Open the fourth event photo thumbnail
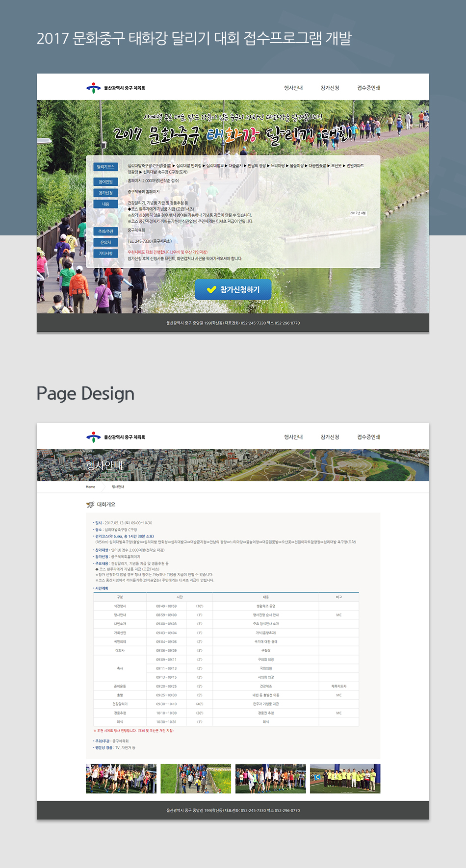The height and width of the screenshot is (868, 466). (345, 779)
